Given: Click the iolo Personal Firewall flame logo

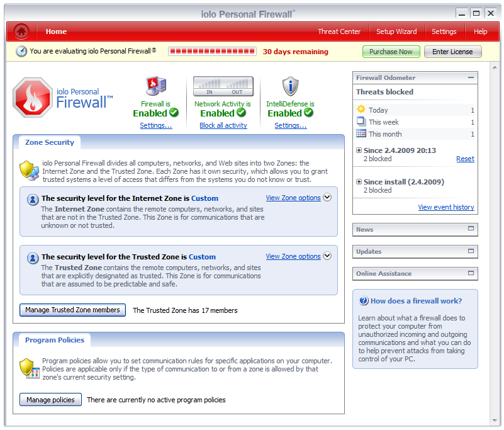Looking at the screenshot, I should coord(33,98).
